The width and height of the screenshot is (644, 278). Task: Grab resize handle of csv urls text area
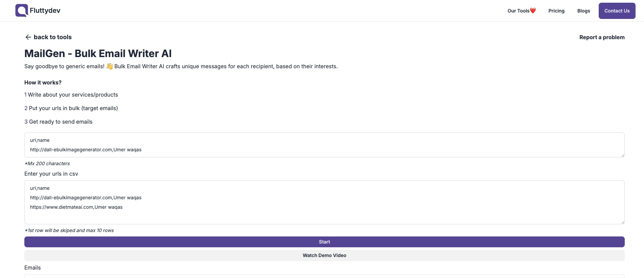[622, 222]
